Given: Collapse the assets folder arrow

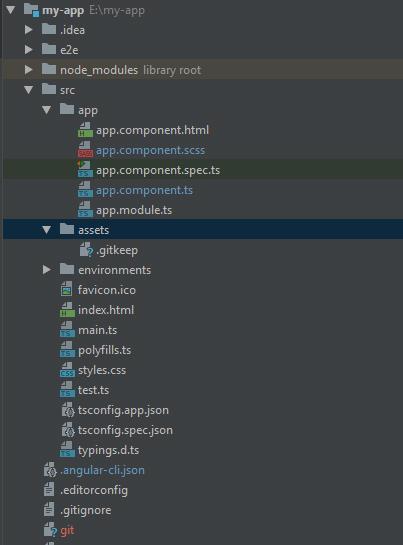Looking at the screenshot, I should click(47, 230).
